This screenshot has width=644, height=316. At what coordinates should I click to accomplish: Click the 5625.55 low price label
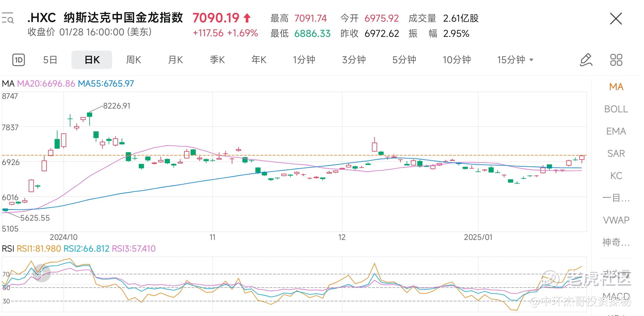tap(35, 218)
